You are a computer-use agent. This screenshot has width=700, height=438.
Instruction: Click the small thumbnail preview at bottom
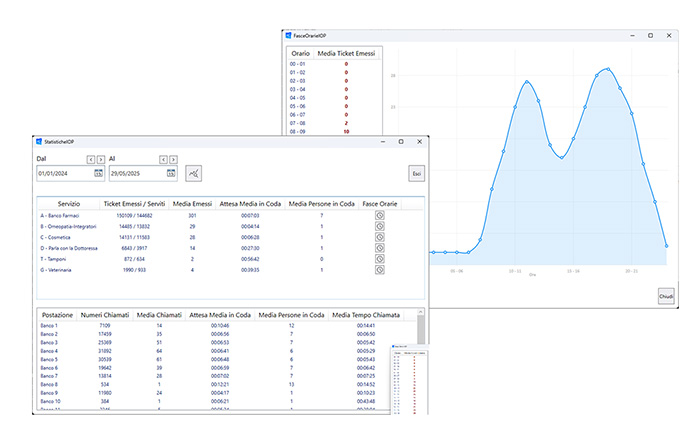[409, 380]
